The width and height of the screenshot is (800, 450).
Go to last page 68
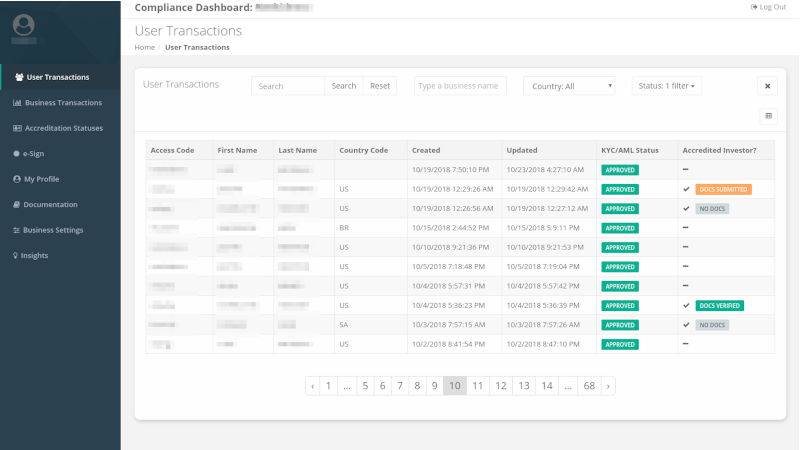[589, 386]
